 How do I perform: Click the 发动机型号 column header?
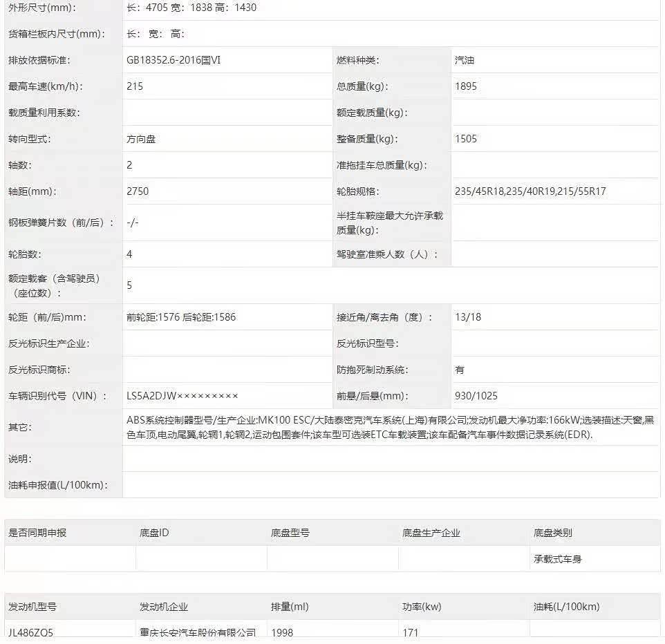click(x=32, y=607)
